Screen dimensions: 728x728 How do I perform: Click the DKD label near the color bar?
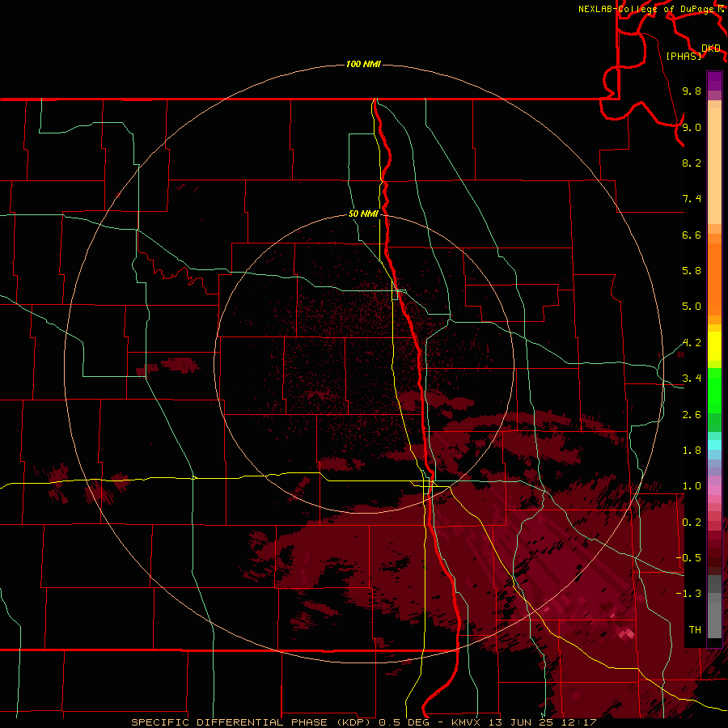(711, 49)
